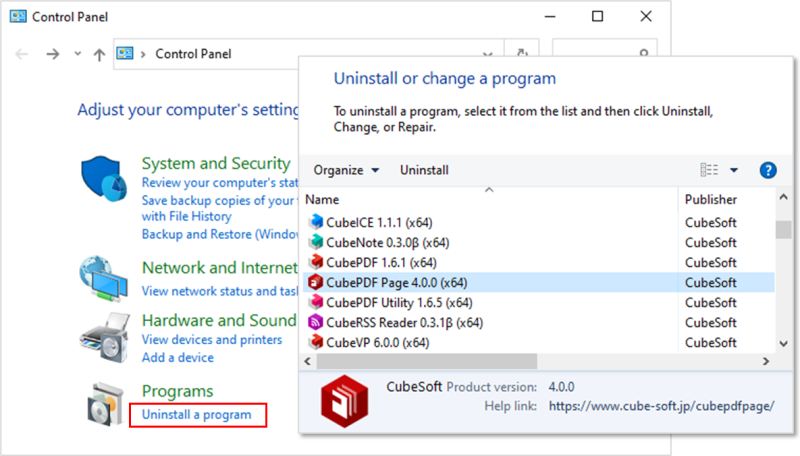
Task: Click the CubePDF Utility pink icon
Action: tap(316, 302)
